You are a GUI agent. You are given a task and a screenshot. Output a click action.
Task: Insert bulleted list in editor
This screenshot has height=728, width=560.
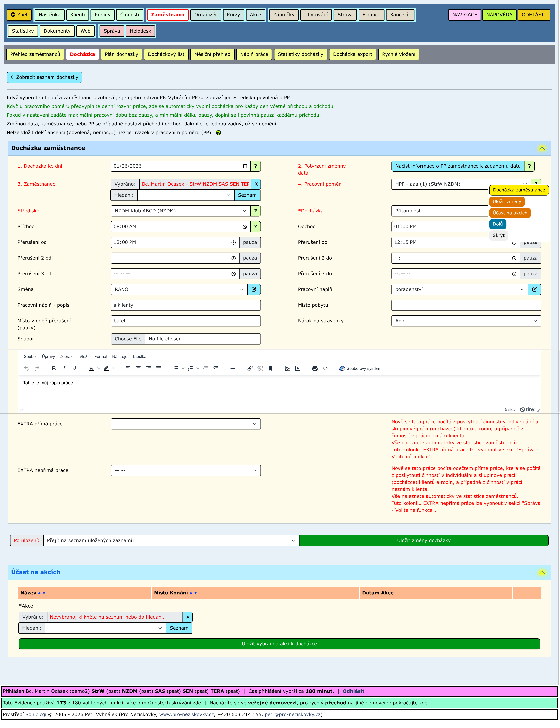(176, 368)
